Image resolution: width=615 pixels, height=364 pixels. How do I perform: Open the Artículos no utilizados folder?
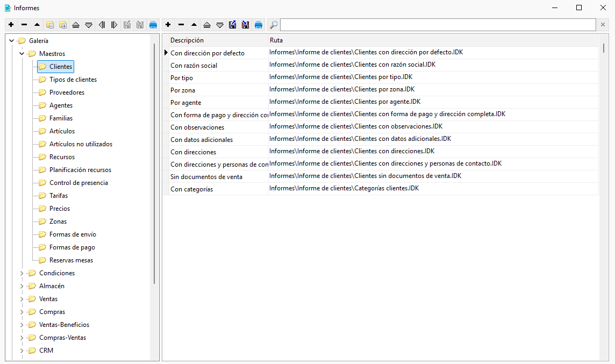pyautogui.click(x=81, y=144)
